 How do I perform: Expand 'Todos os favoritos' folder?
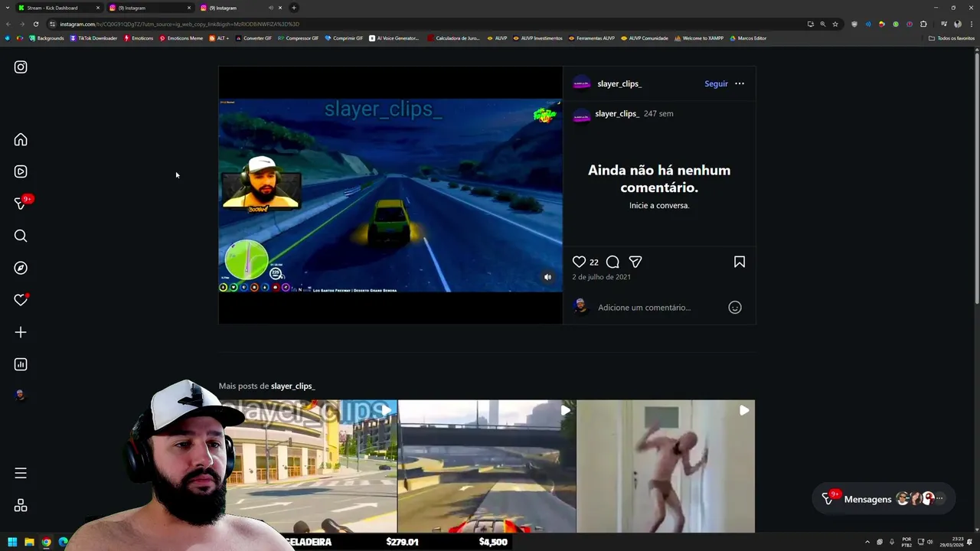(952, 38)
